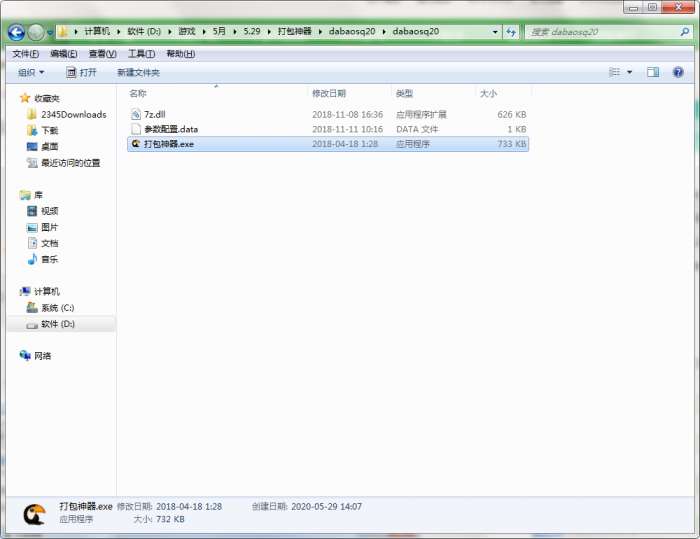Click 5月 in the address breadcrumb
This screenshot has height=539, width=700.
coord(219,31)
